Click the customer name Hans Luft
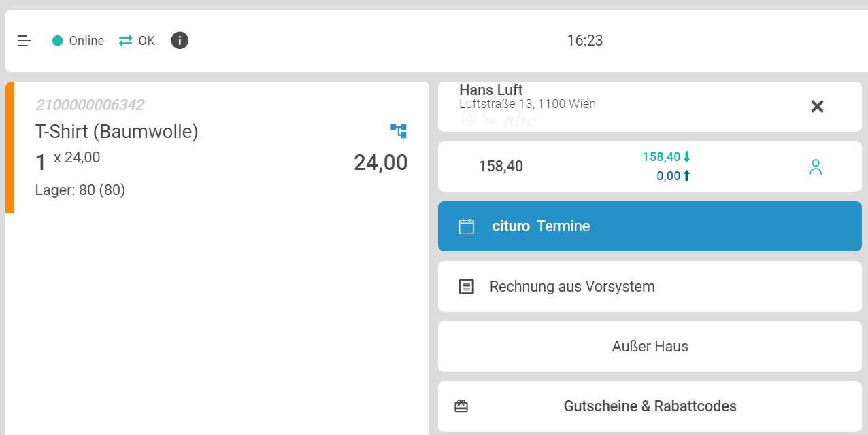 coord(491,90)
